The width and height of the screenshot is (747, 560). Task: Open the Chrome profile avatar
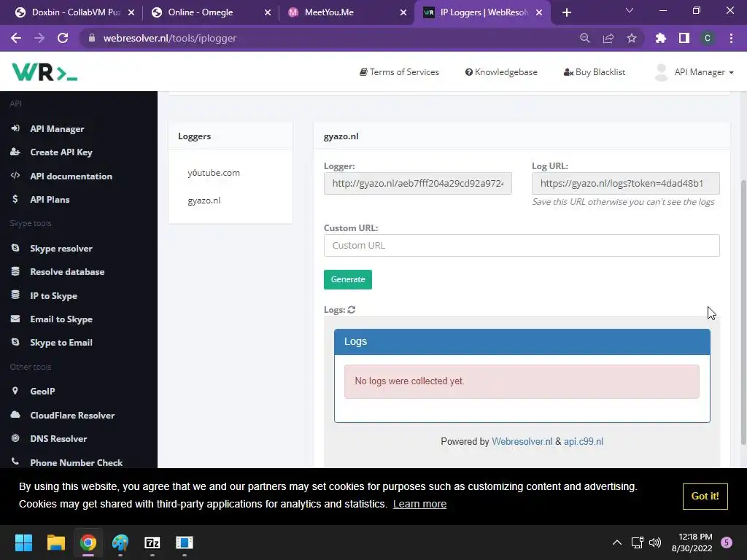tap(708, 38)
